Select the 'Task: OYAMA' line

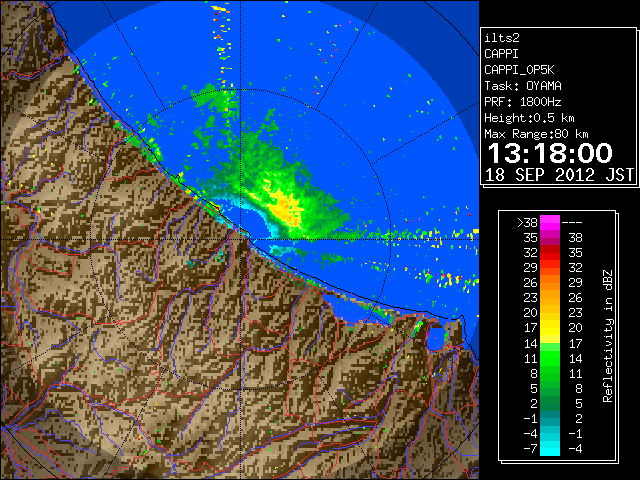point(523,86)
